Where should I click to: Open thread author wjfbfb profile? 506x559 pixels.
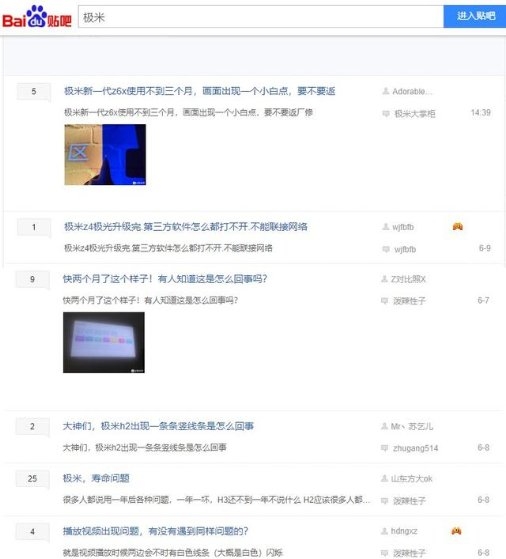(x=403, y=227)
